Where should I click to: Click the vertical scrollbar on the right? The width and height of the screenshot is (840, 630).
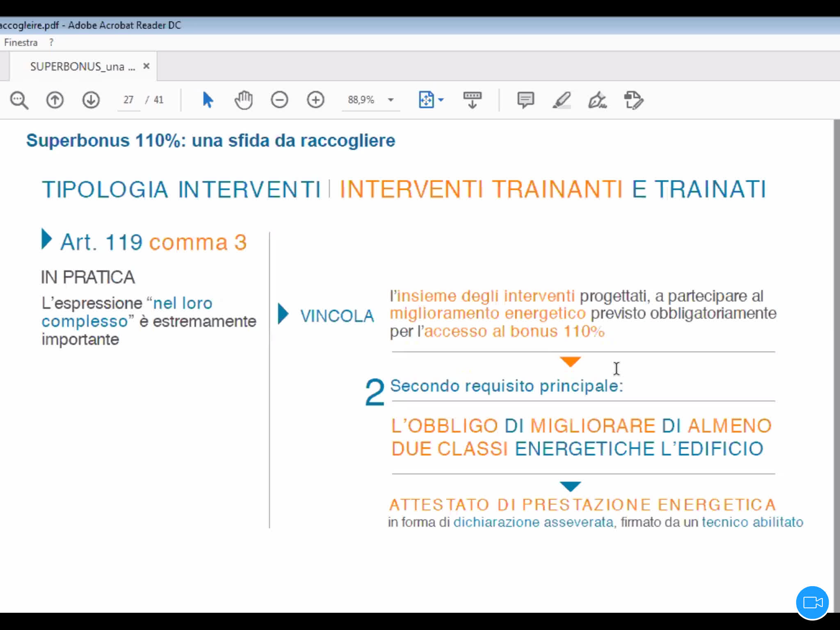click(x=837, y=365)
